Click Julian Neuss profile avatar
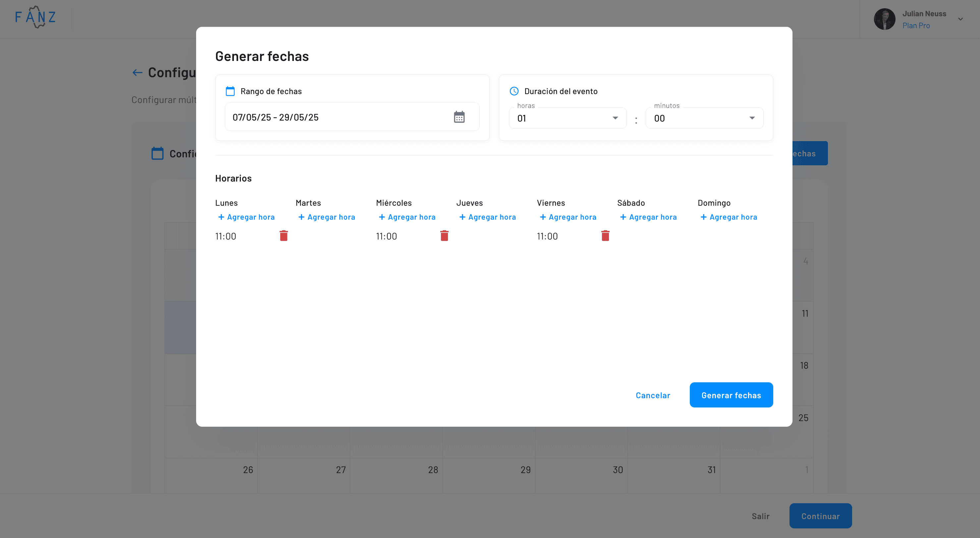 (884, 19)
